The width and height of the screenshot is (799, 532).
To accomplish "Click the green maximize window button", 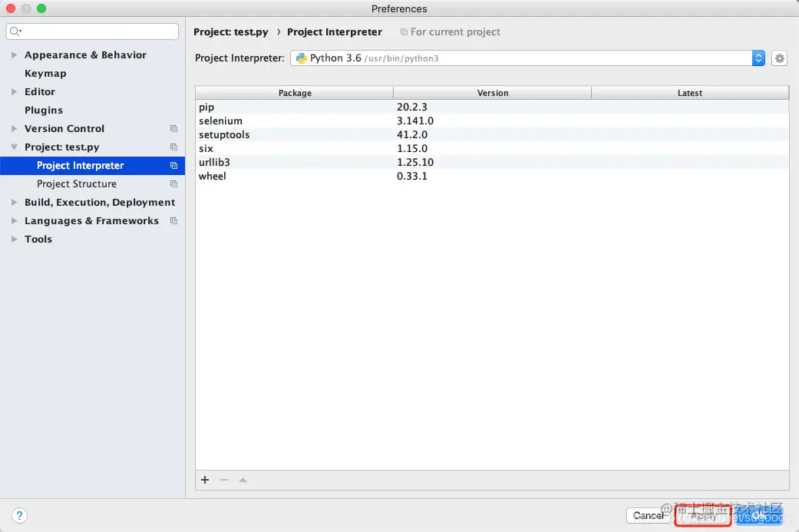I will (x=41, y=8).
